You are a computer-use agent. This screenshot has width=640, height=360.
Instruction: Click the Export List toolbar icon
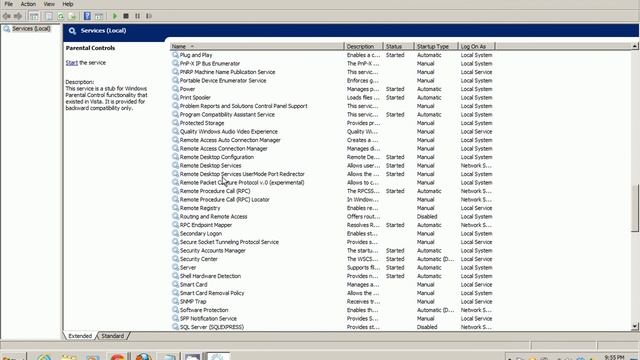[72, 16]
